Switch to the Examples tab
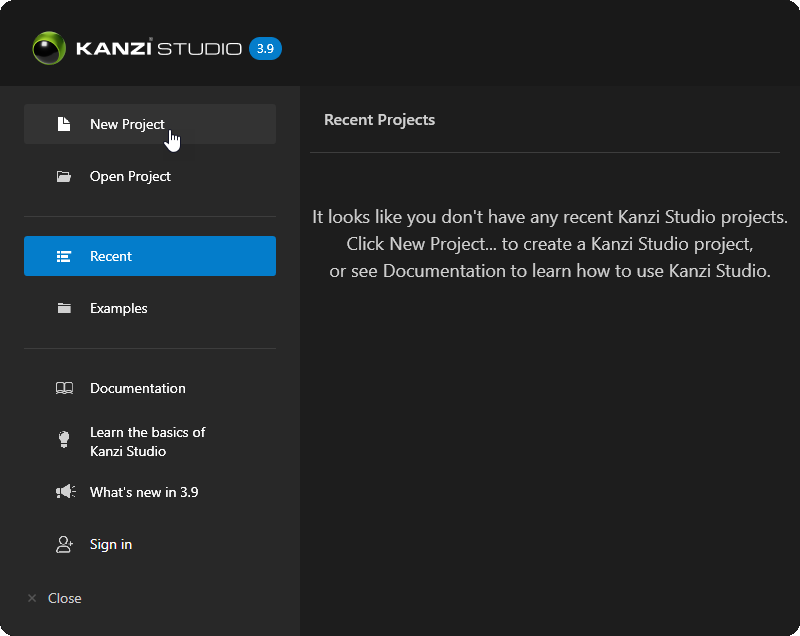Image resolution: width=800 pixels, height=636 pixels. pos(120,307)
